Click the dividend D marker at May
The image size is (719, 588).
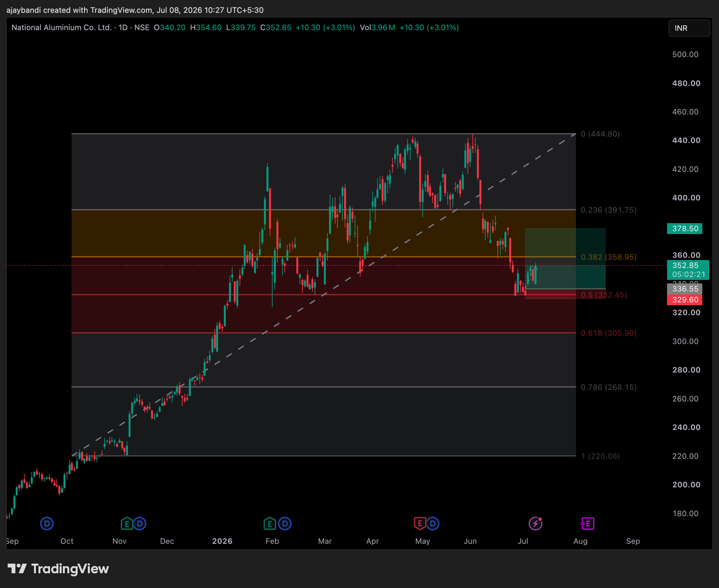click(x=433, y=524)
